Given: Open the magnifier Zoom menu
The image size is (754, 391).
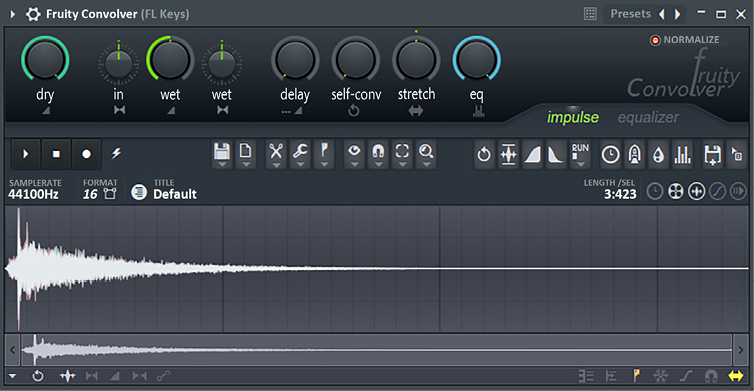Looking at the screenshot, I should click(426, 151).
